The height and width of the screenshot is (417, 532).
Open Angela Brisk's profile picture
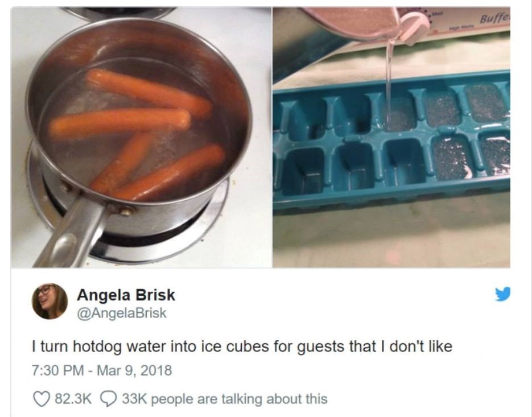point(50,302)
